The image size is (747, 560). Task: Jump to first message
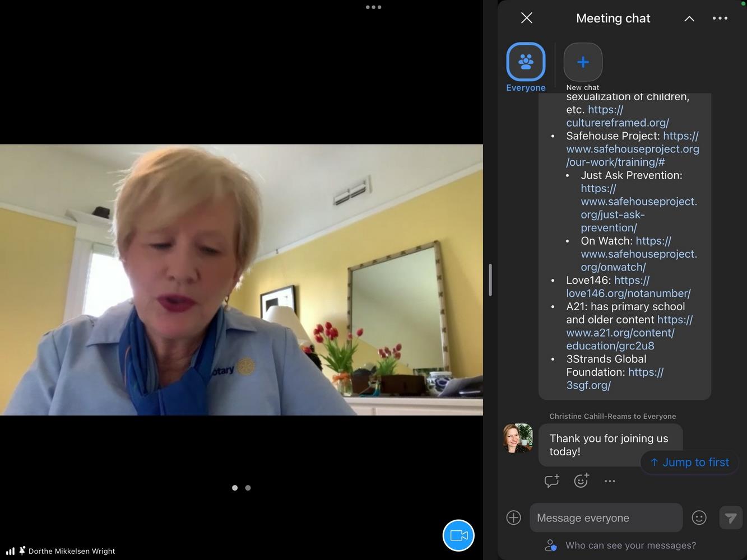[x=689, y=462]
